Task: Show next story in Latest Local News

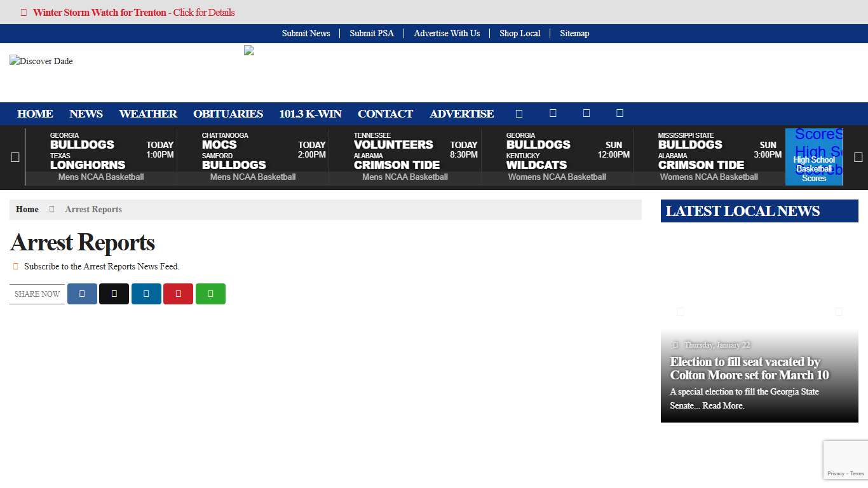Action: (838, 311)
